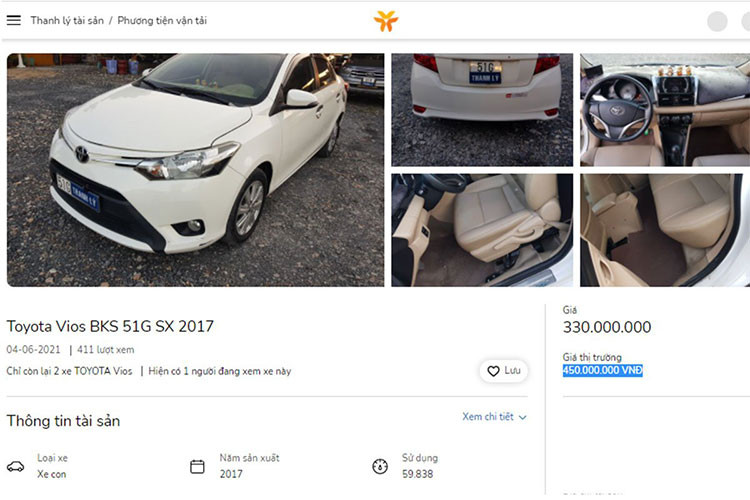Click the first round header icon

pos(717,21)
